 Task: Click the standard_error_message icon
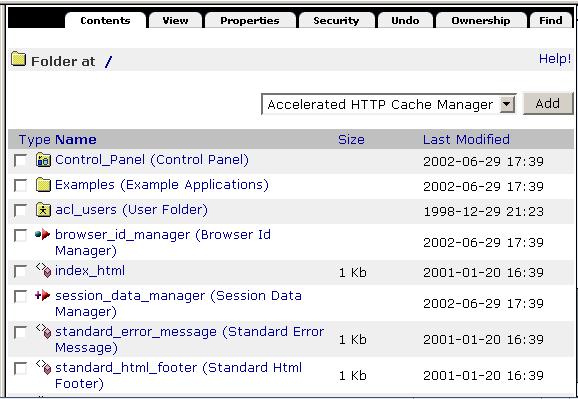43,331
